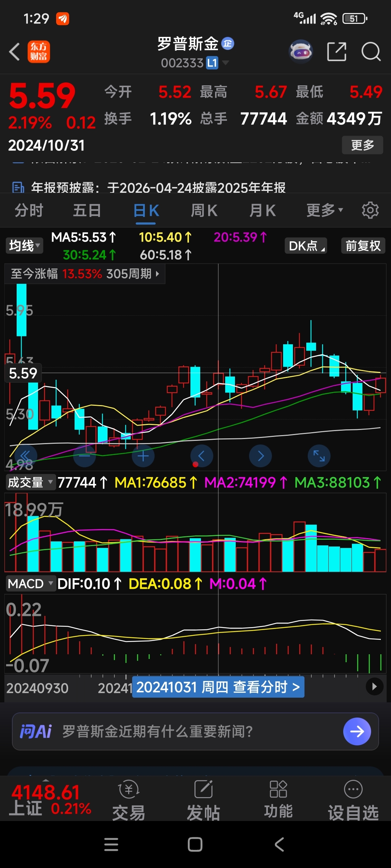The width and height of the screenshot is (391, 868).
Task: Tap the DEA:0.08 MACD value
Action: (165, 584)
